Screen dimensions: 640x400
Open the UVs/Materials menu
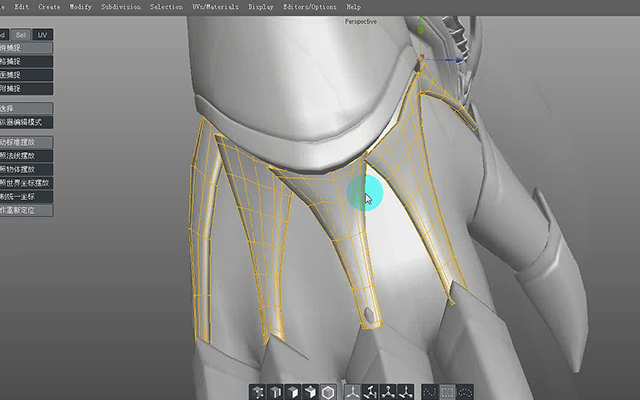pyautogui.click(x=215, y=7)
